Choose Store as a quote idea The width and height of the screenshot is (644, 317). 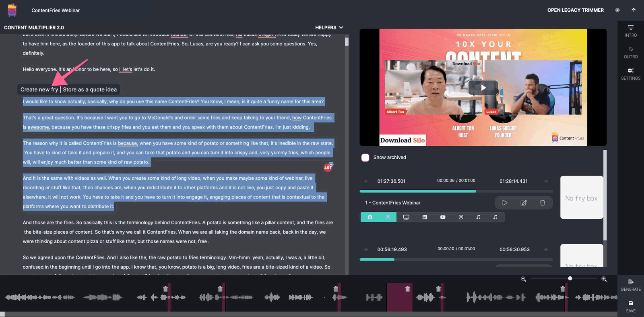pyautogui.click(x=90, y=89)
